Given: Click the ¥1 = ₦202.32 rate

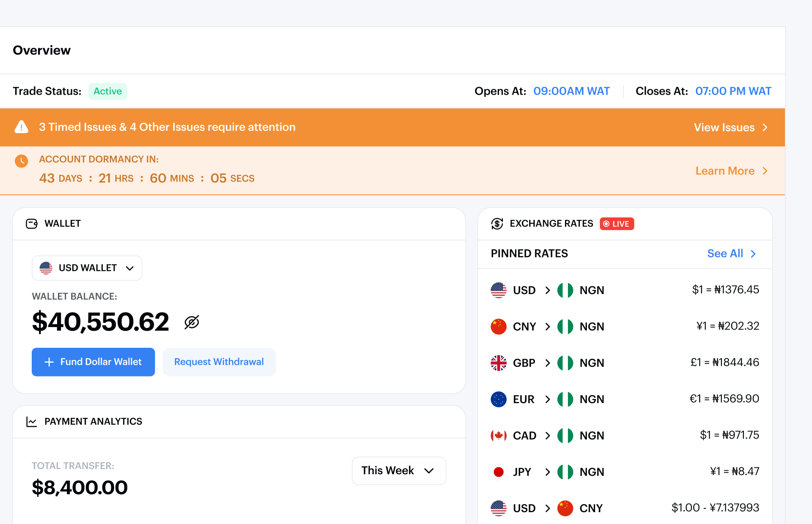Looking at the screenshot, I should coord(728,326).
